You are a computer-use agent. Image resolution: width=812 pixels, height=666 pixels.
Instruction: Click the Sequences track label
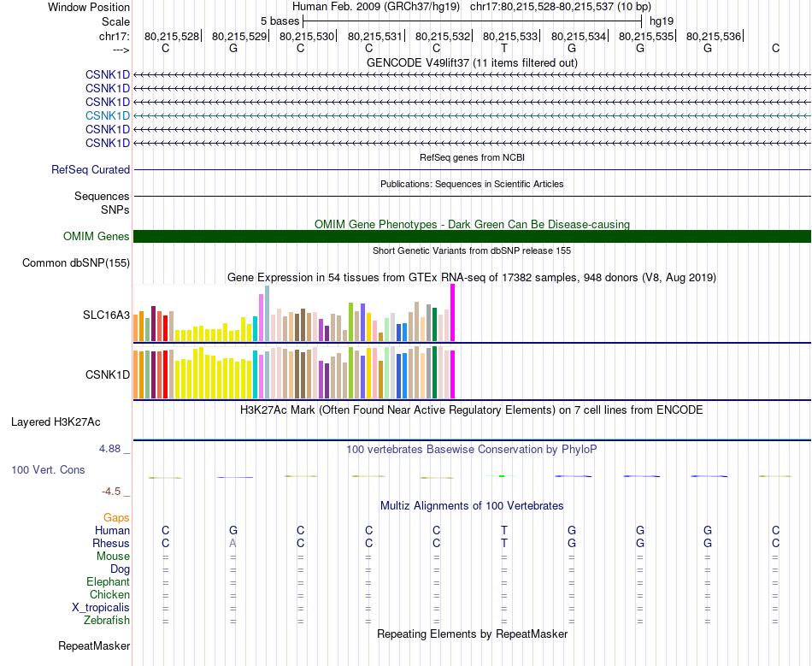coord(102,197)
